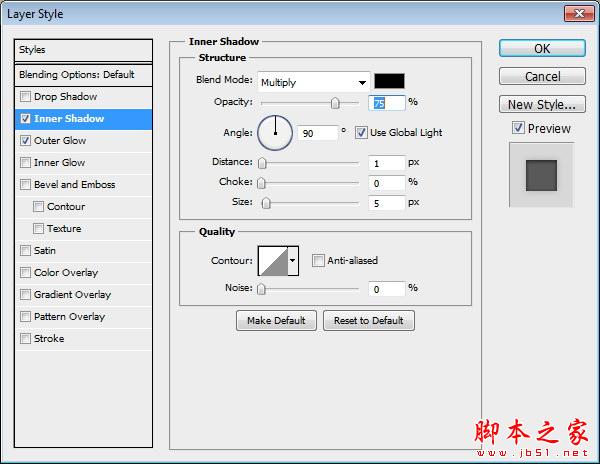Enable the Inner Glow checkbox

(25, 163)
